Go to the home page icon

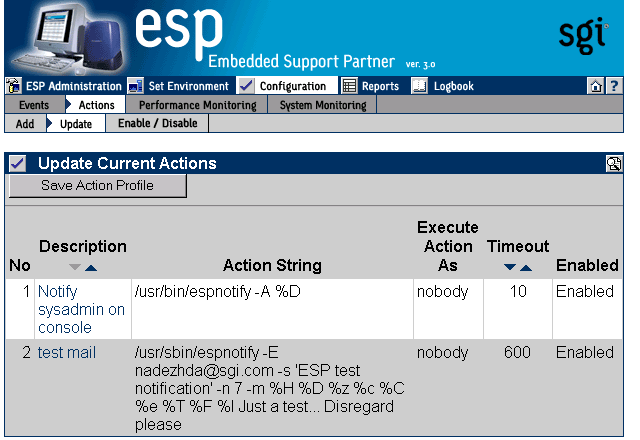coord(596,87)
